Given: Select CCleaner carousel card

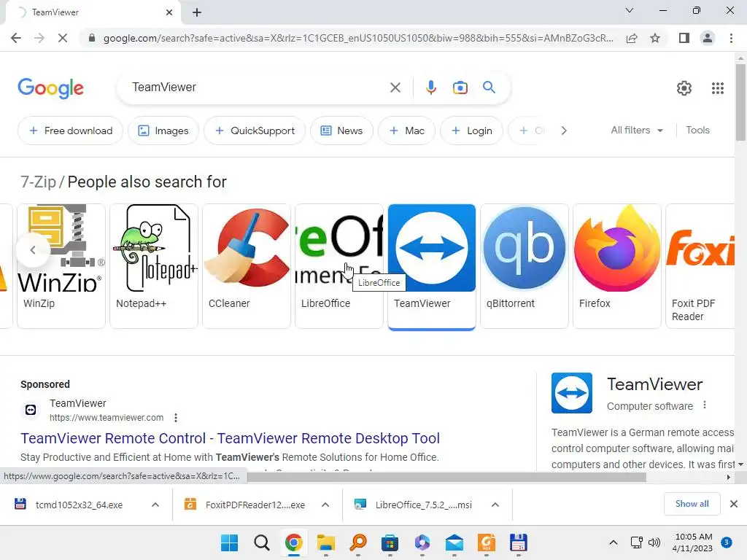Looking at the screenshot, I should point(247,265).
